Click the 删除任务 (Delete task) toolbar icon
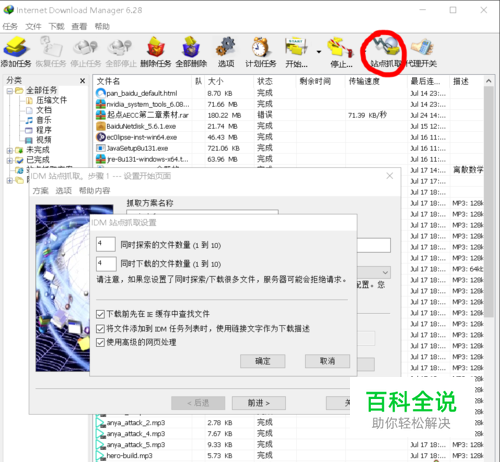 pos(156,52)
